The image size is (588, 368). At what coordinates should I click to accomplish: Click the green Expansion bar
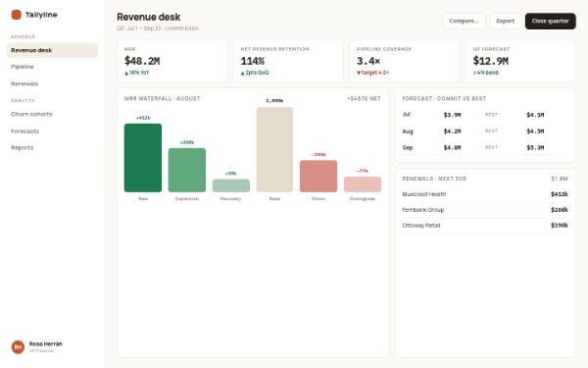[x=187, y=170]
